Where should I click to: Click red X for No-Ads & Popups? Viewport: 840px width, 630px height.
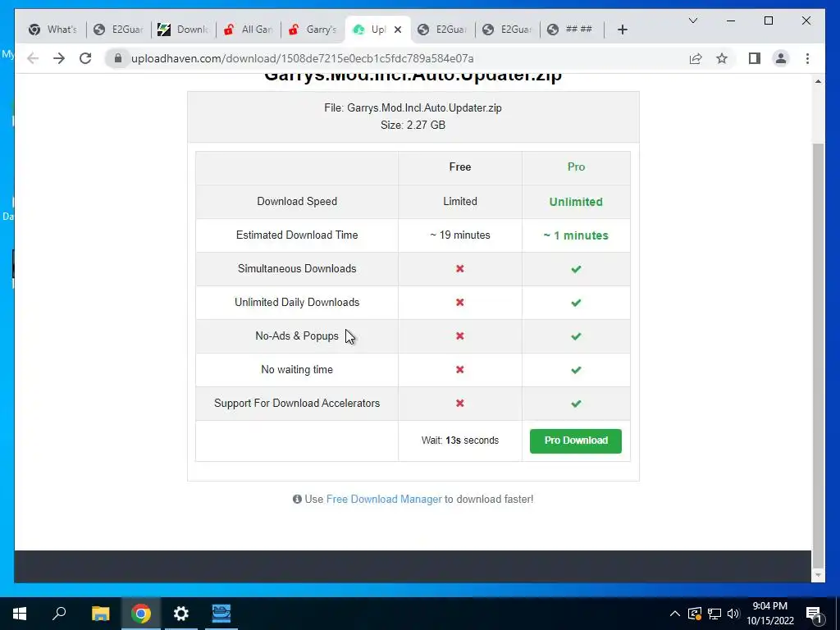pos(460,336)
